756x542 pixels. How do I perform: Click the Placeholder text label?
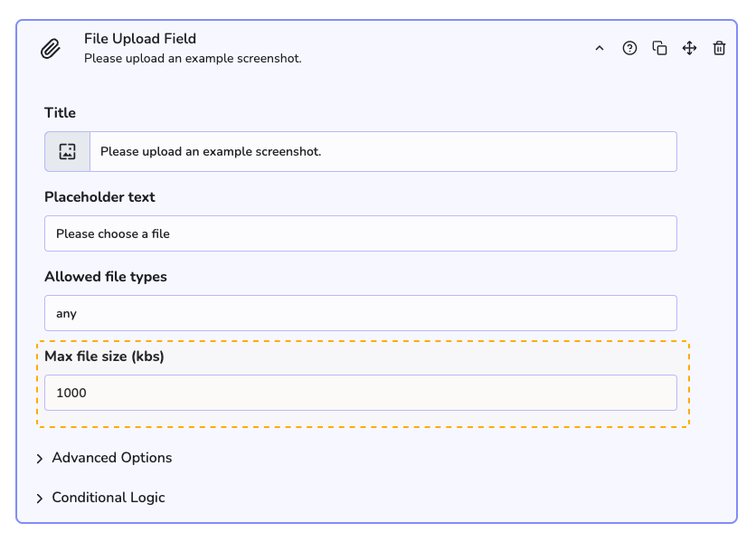click(99, 197)
